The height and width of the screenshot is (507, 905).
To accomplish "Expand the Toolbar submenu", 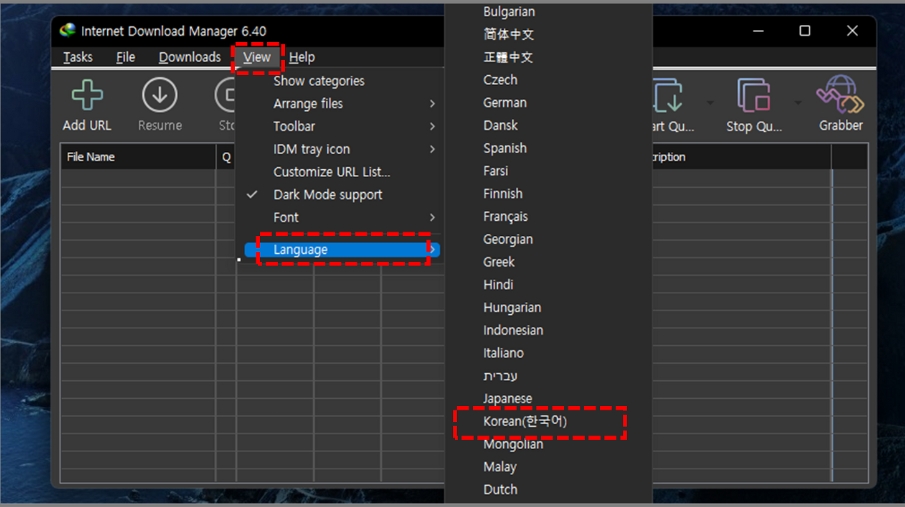I will click(x=341, y=126).
